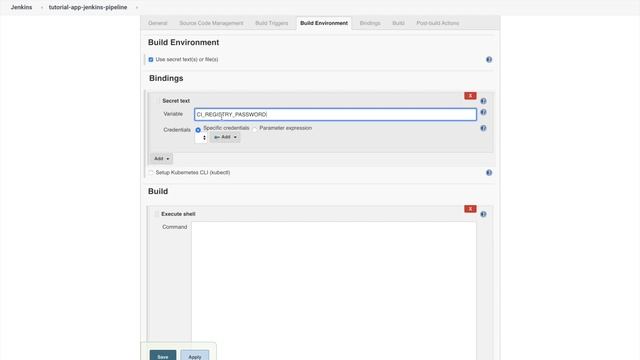
Task: Enable Setup Kubernetes CLI (kubectl) checkbox
Action: [151, 173]
